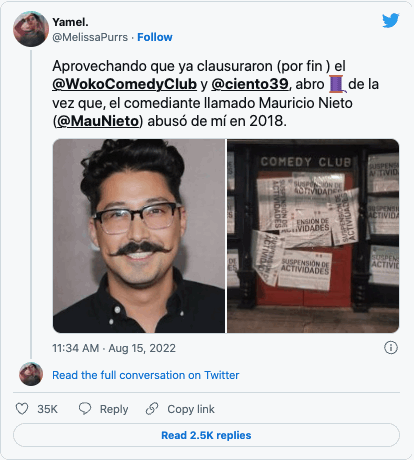Viewport: 414px width, 460px height.
Task: Click the heart like icon
Action: click(x=22, y=409)
